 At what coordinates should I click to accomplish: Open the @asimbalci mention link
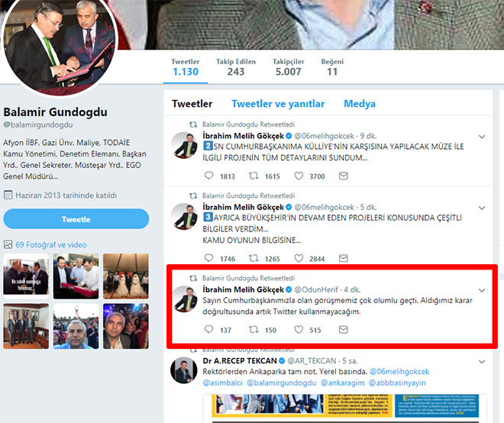click(222, 383)
